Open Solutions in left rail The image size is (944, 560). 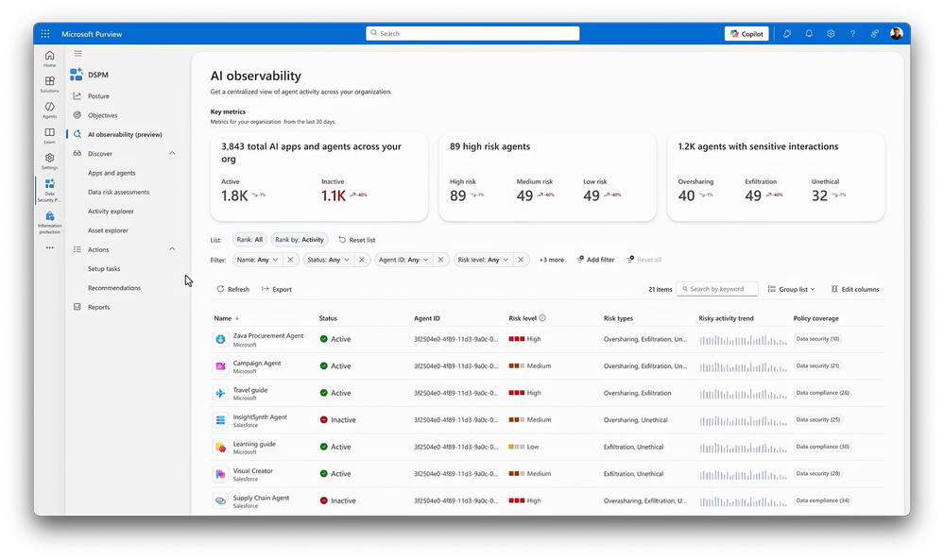coord(49,84)
